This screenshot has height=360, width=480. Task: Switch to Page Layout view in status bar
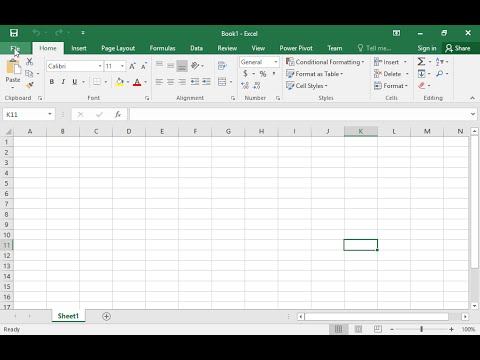click(x=358, y=329)
